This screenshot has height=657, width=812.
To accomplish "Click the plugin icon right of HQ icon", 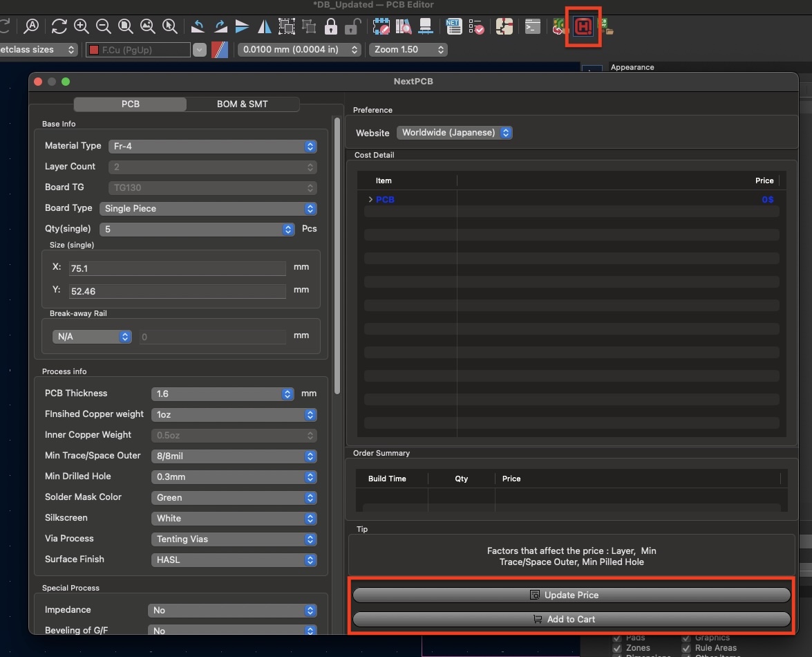I will click(x=606, y=26).
